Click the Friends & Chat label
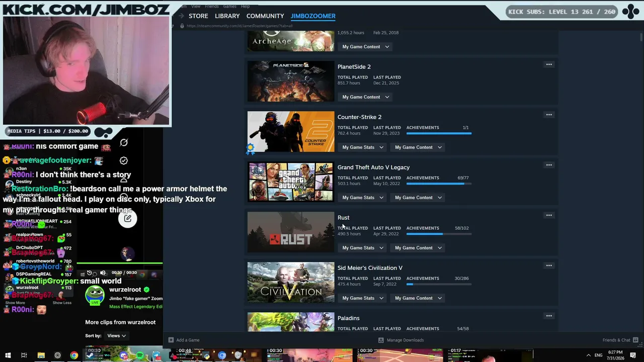 click(616, 340)
